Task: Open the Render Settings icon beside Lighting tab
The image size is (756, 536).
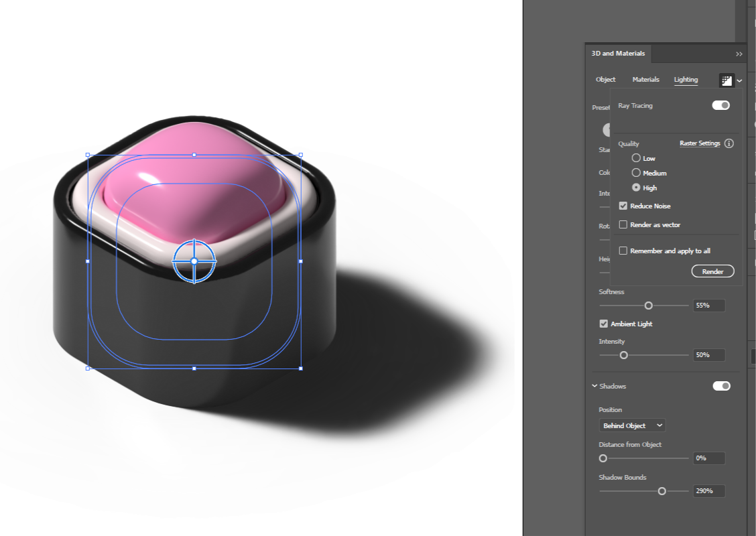Action: [x=727, y=80]
